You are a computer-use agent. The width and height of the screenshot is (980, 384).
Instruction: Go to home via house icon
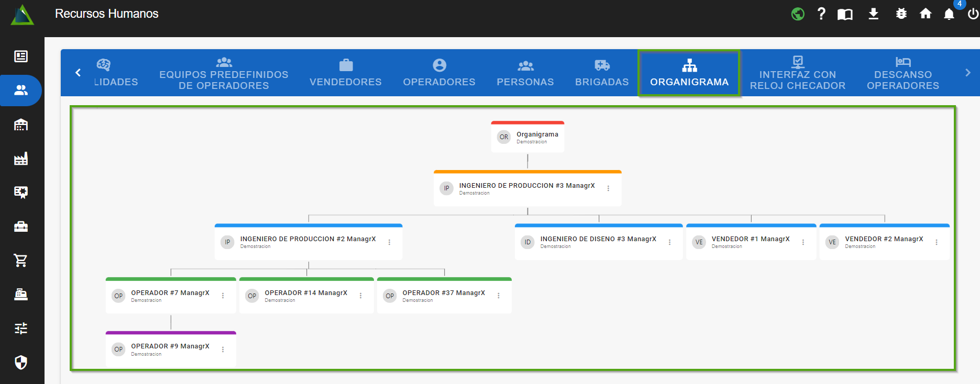point(926,14)
